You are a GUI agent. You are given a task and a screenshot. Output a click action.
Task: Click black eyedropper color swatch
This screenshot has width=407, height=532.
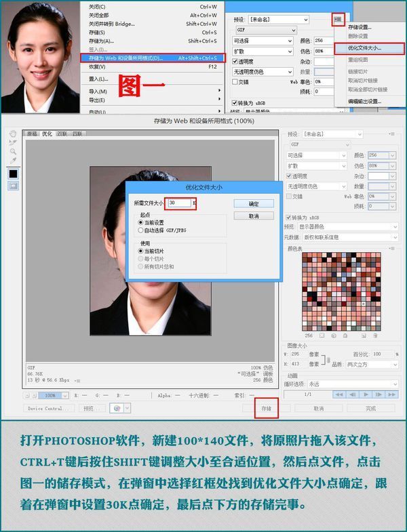point(14,173)
